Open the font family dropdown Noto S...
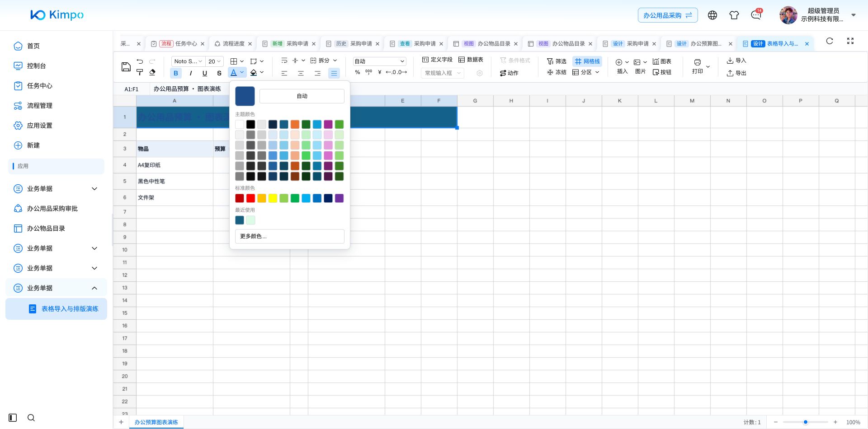The width and height of the screenshot is (868, 429). 188,61
